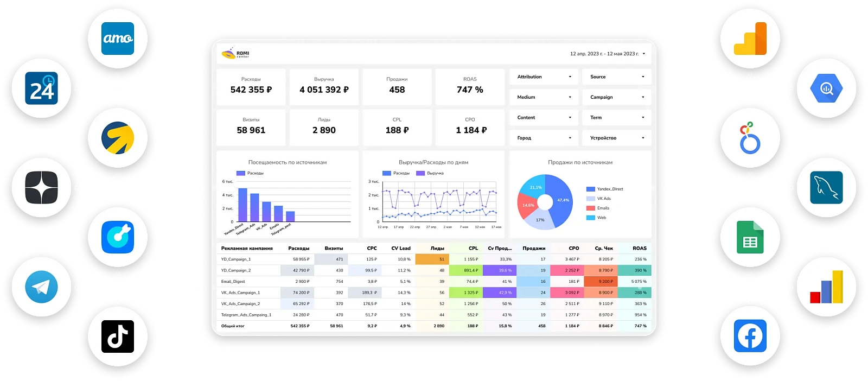
Task: Click the Лиды scorecard 2 890
Action: pos(324,128)
